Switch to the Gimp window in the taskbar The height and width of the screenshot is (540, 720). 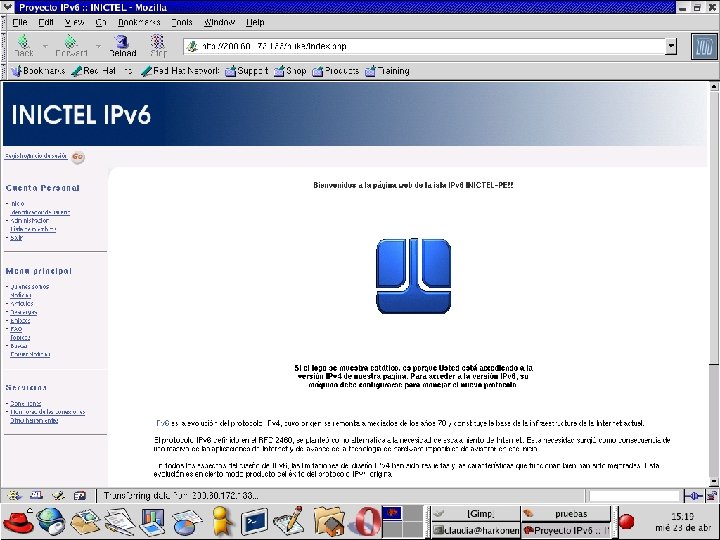coord(476,514)
